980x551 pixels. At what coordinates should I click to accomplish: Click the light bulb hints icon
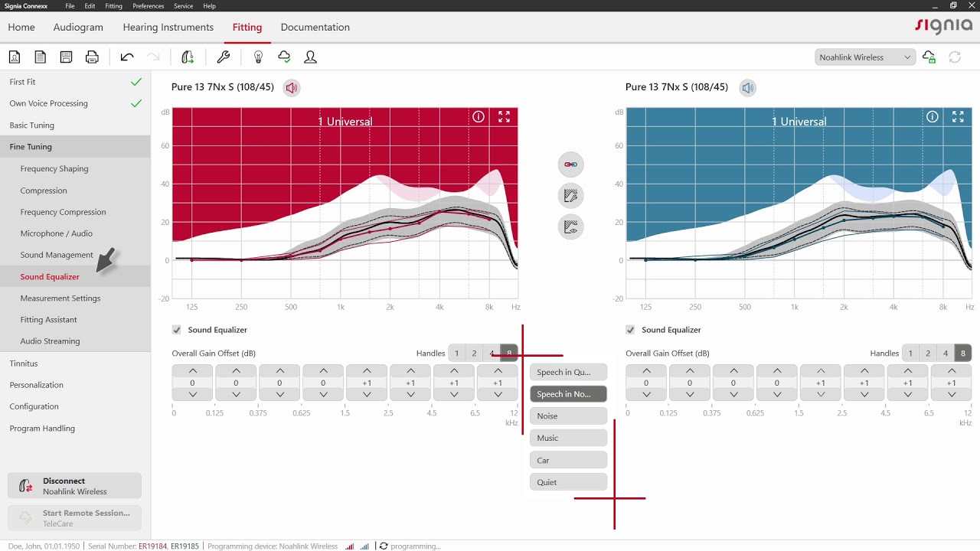(259, 57)
